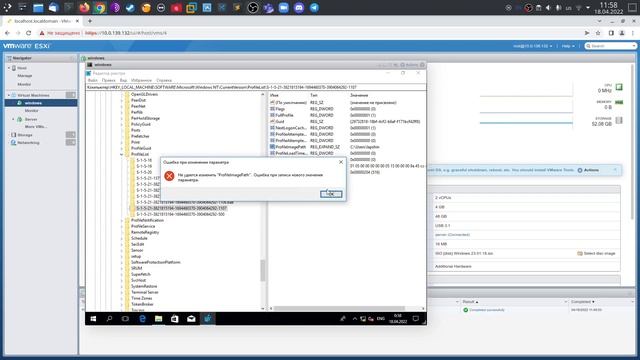The width and height of the screenshot is (640, 360).
Task: Expand the SoftwareProtectionPlatform key
Action: tap(122, 262)
